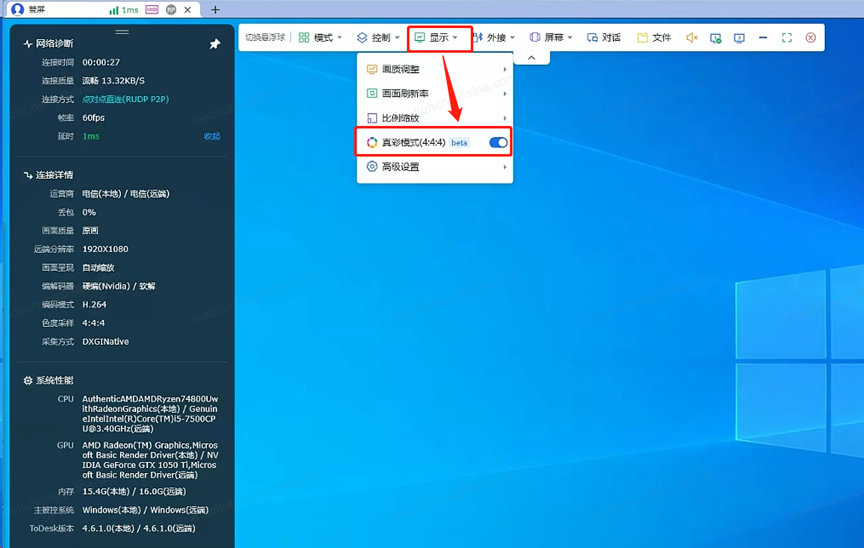Screen dimensions: 864x548
Task: Select 画面刷新率 menu item
Action: pyautogui.click(x=435, y=94)
